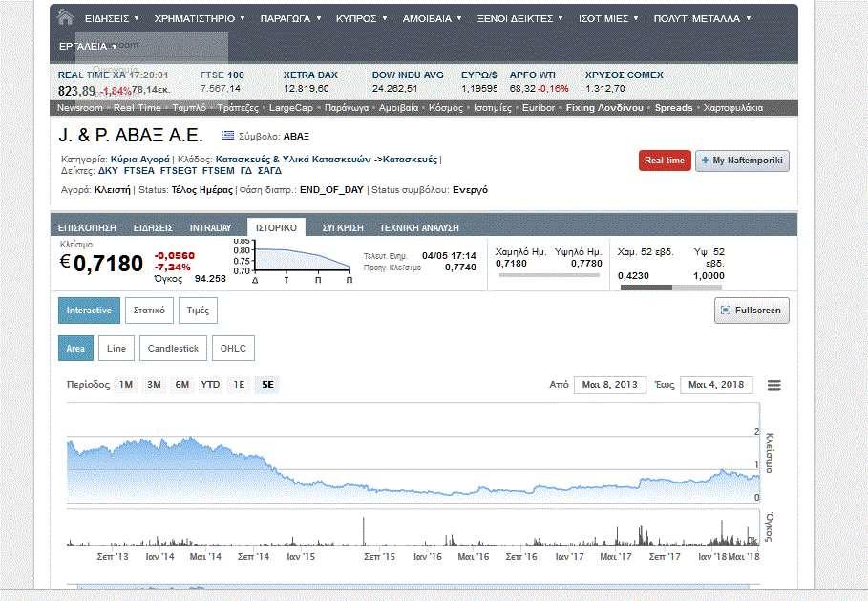Screen dimensions: 868x601
Task: Open the Newsroom subnav link
Action: pos(79,108)
